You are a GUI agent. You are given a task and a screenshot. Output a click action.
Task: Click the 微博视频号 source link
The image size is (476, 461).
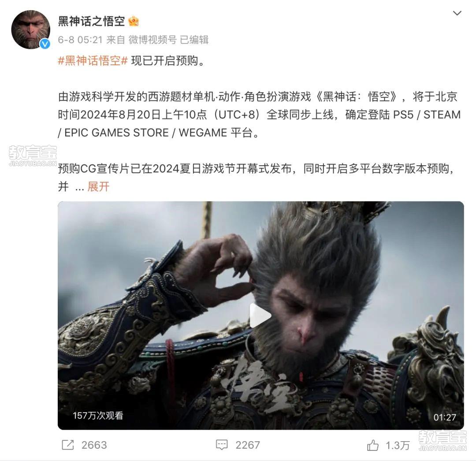(x=152, y=40)
